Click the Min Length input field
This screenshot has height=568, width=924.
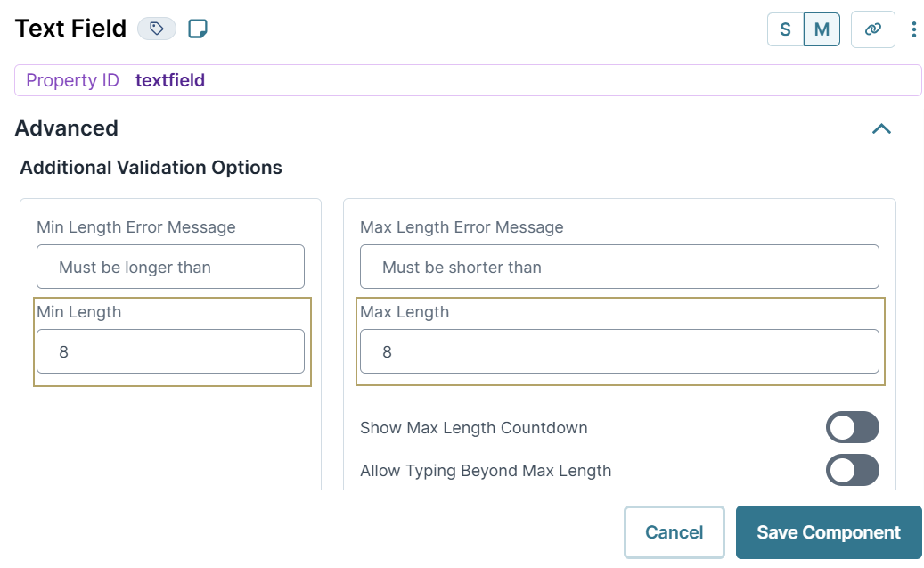point(170,351)
